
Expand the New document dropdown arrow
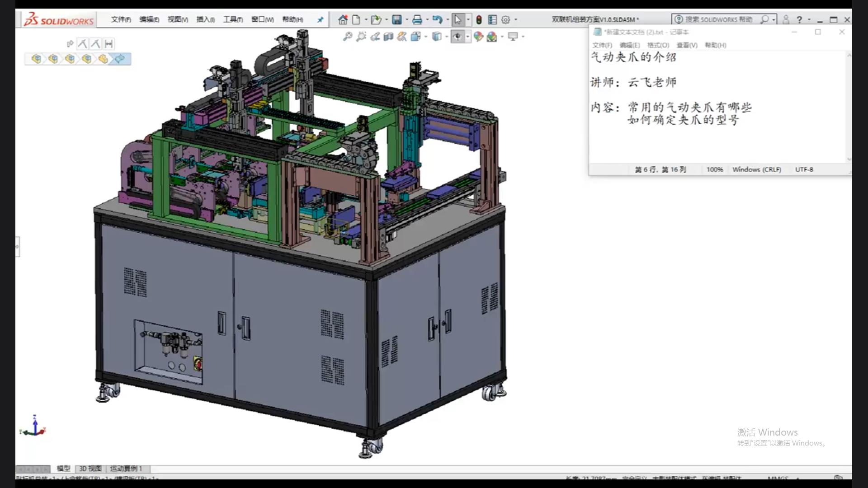click(366, 19)
